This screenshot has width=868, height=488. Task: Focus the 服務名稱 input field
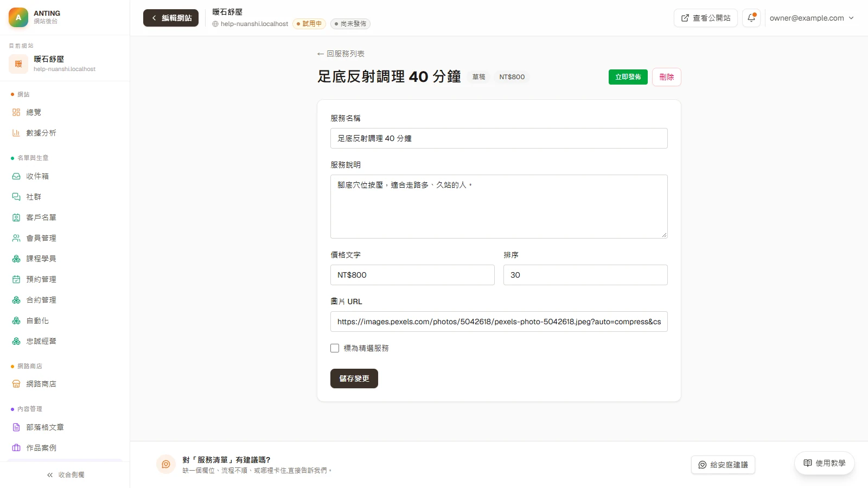point(499,138)
